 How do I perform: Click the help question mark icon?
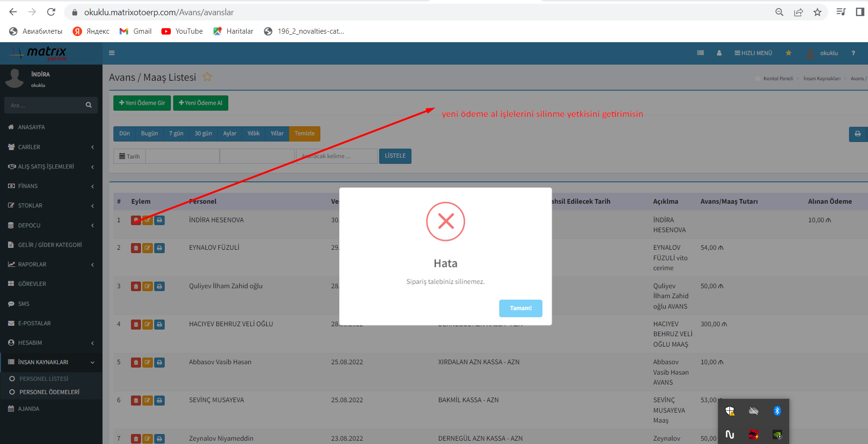click(x=853, y=53)
